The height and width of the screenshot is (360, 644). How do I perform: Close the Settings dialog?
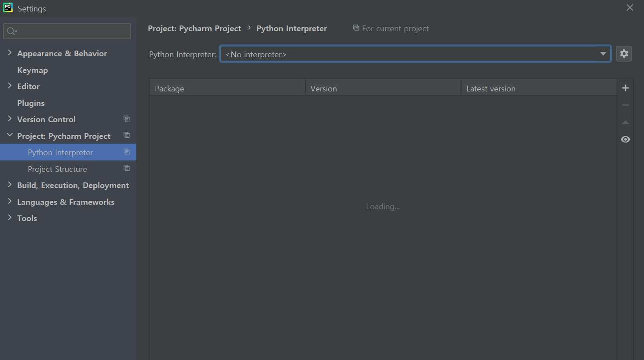click(630, 7)
